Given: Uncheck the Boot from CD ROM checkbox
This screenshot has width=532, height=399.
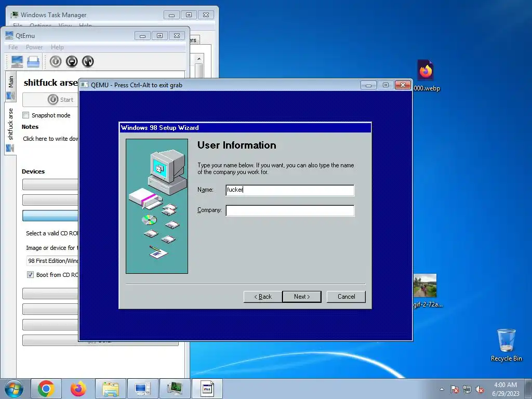Looking at the screenshot, I should pyautogui.click(x=30, y=274).
